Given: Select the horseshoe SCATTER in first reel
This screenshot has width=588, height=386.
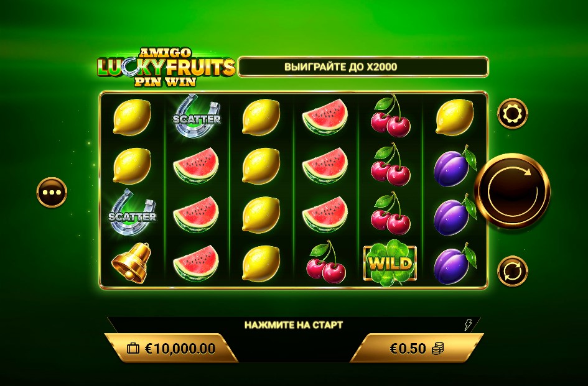Looking at the screenshot, I should [132, 214].
